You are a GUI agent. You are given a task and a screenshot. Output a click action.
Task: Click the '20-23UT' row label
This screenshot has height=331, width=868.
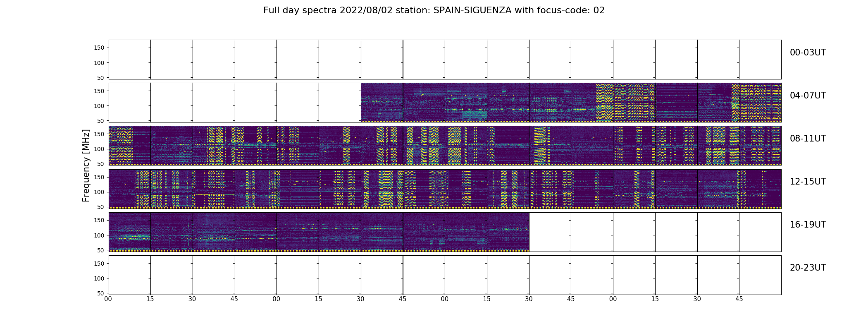pyautogui.click(x=808, y=268)
